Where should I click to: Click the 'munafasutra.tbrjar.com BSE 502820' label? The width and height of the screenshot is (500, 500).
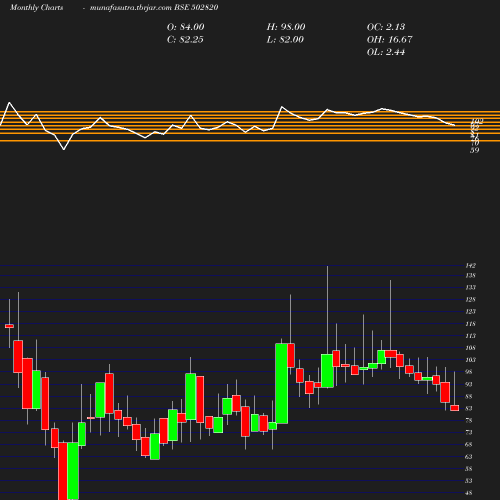[154, 7]
